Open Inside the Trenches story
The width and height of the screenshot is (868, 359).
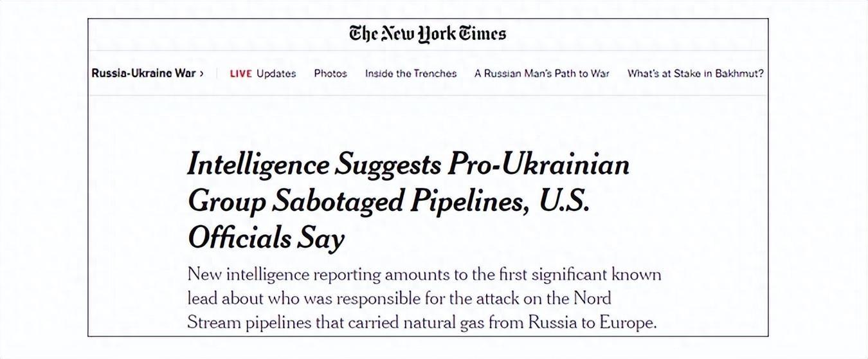click(x=411, y=73)
